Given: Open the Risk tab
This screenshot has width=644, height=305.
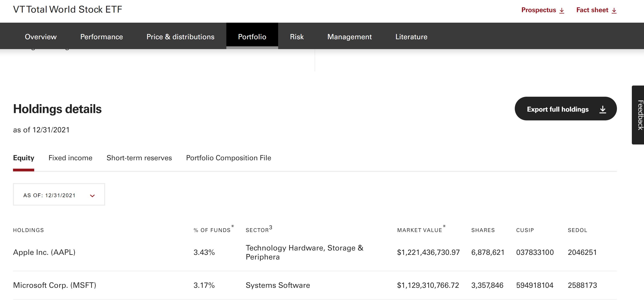Looking at the screenshot, I should pyautogui.click(x=297, y=36).
